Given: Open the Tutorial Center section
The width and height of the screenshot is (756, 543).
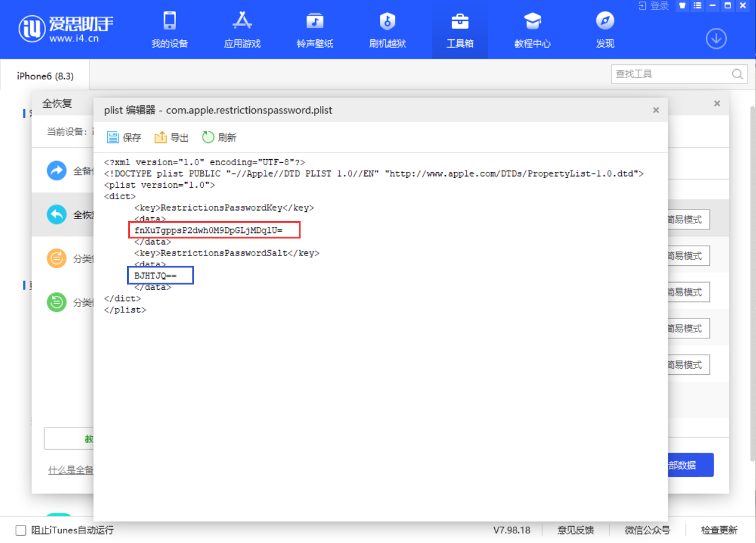Looking at the screenshot, I should [532, 30].
